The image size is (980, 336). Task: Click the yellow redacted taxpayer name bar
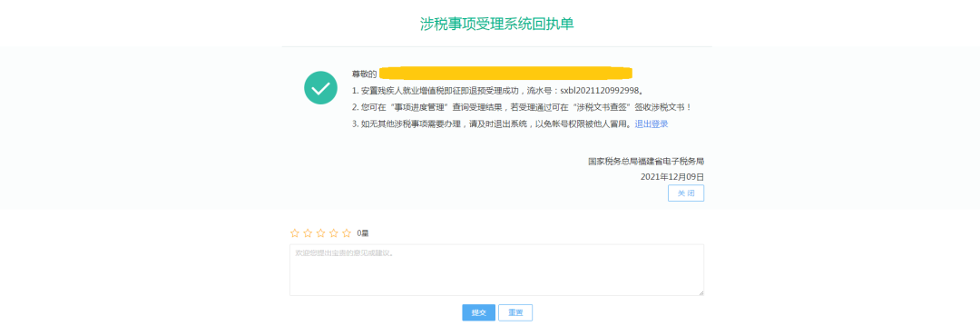pos(506,73)
